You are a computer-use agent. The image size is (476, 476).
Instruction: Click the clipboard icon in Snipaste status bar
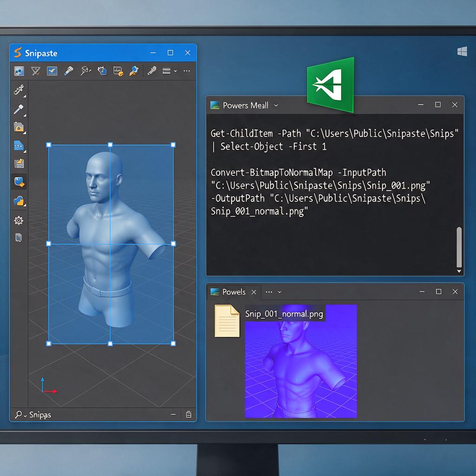click(189, 414)
